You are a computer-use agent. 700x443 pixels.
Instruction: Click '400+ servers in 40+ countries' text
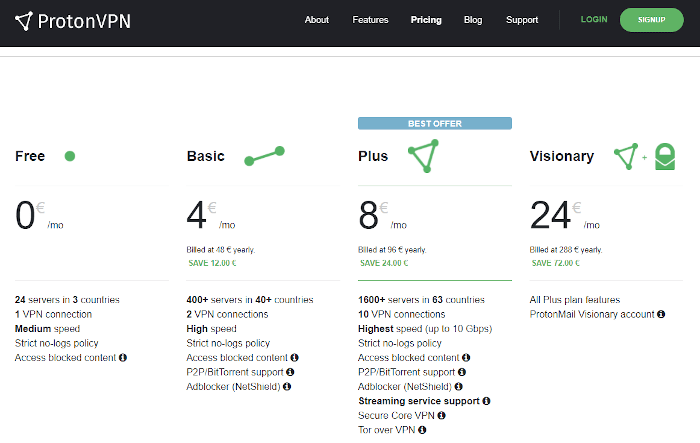coord(250,300)
